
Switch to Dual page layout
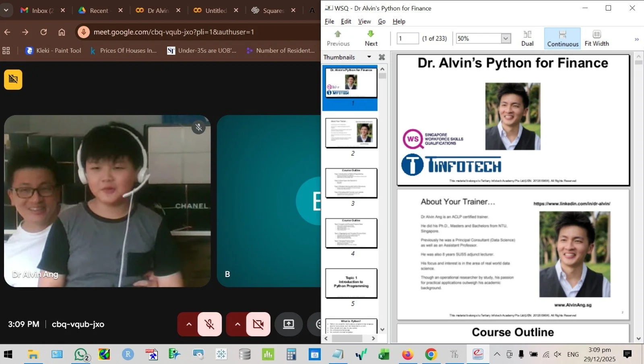[527, 39]
